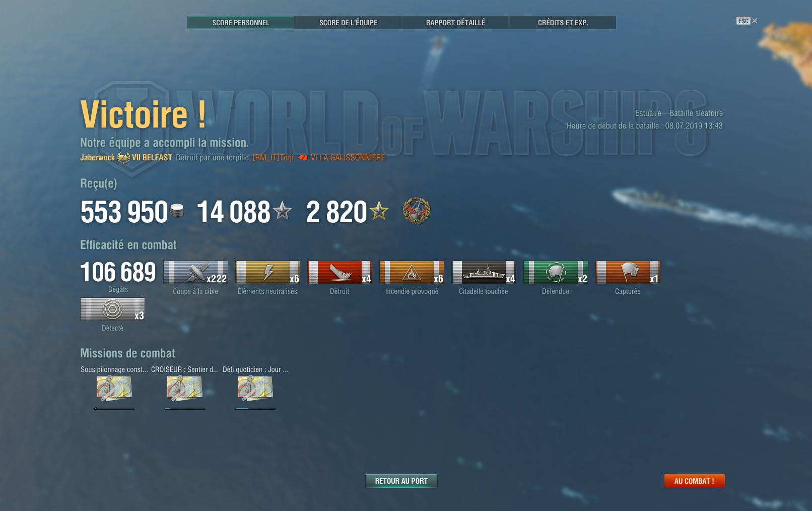812x511 pixels.
Task: Close results with the ESC X button
Action: pyautogui.click(x=747, y=21)
